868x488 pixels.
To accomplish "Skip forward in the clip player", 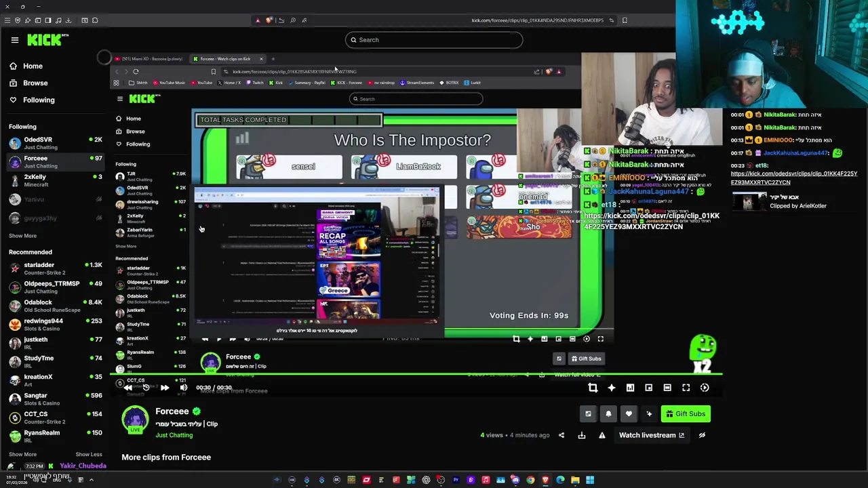I will [164, 388].
